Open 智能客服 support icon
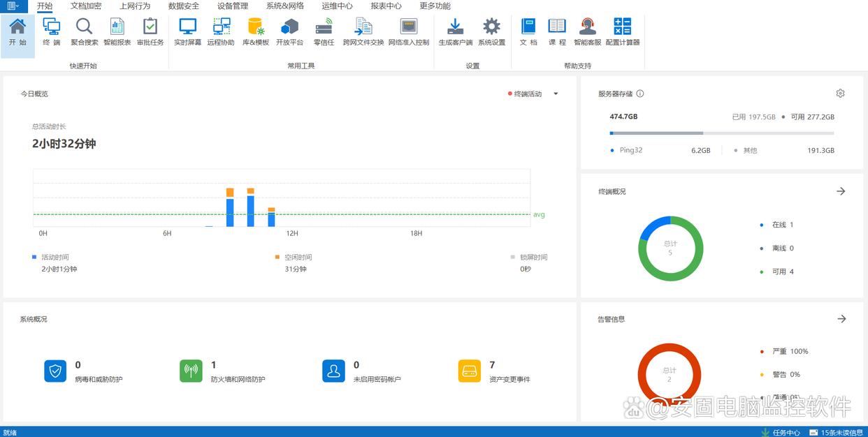The width and height of the screenshot is (868, 437). (x=587, y=31)
